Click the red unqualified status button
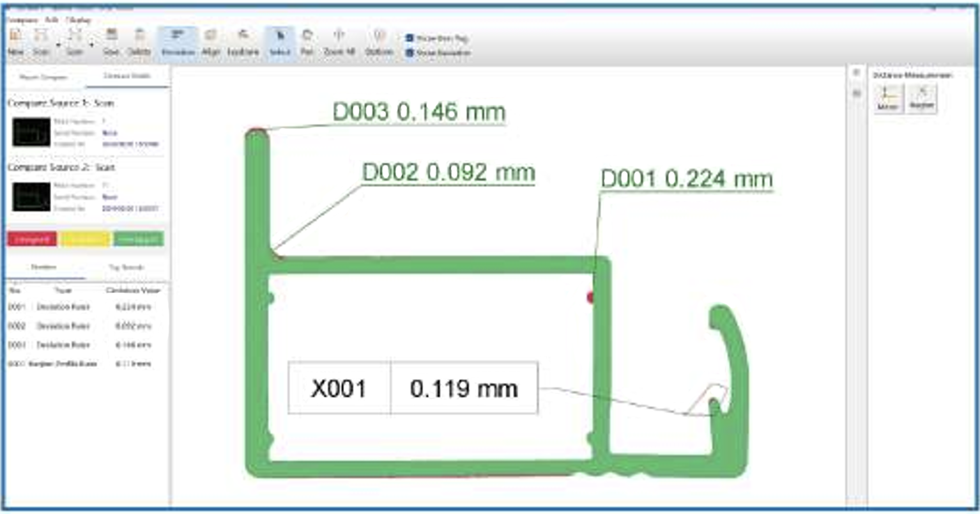The height and width of the screenshot is (514, 980). [x=32, y=239]
